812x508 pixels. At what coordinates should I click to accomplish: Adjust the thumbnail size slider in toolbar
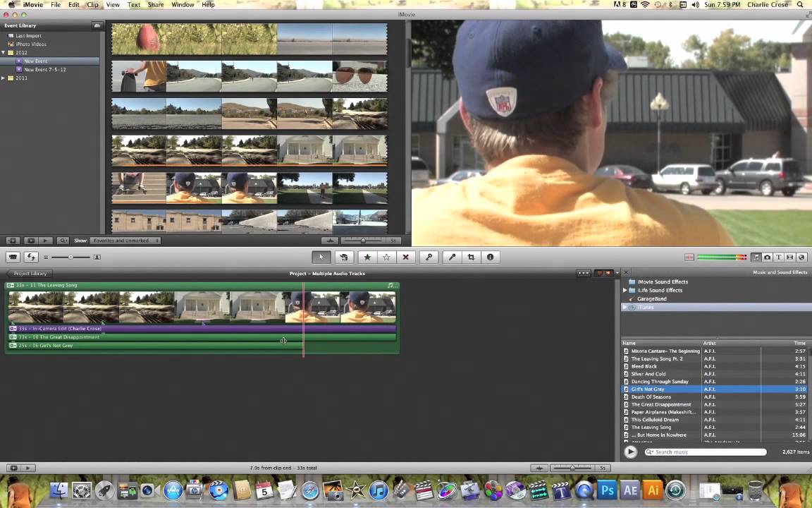(71, 257)
